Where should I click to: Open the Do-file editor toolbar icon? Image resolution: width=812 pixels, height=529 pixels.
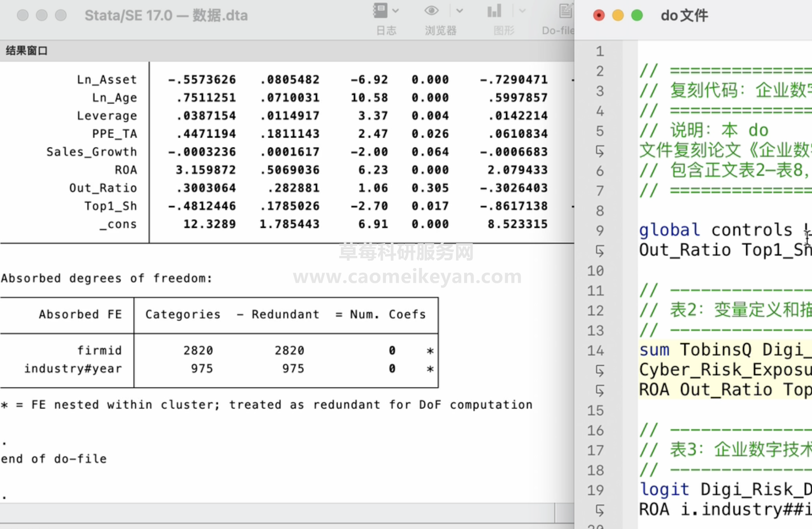565,11
